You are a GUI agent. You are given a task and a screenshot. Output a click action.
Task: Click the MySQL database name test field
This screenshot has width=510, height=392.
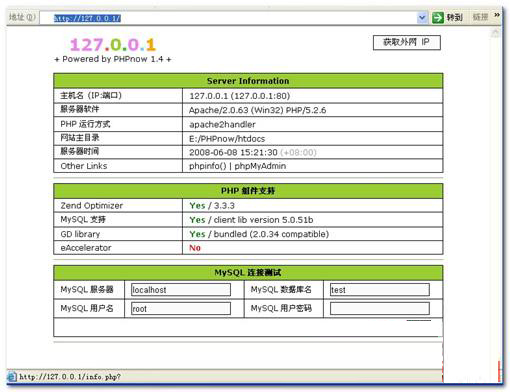click(x=380, y=290)
